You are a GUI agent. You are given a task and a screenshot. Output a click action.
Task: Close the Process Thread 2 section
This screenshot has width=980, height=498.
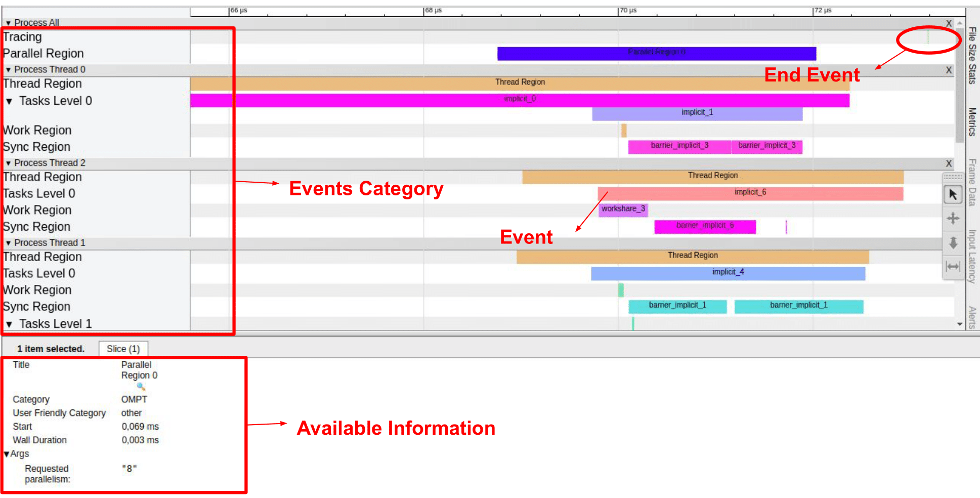(x=949, y=163)
